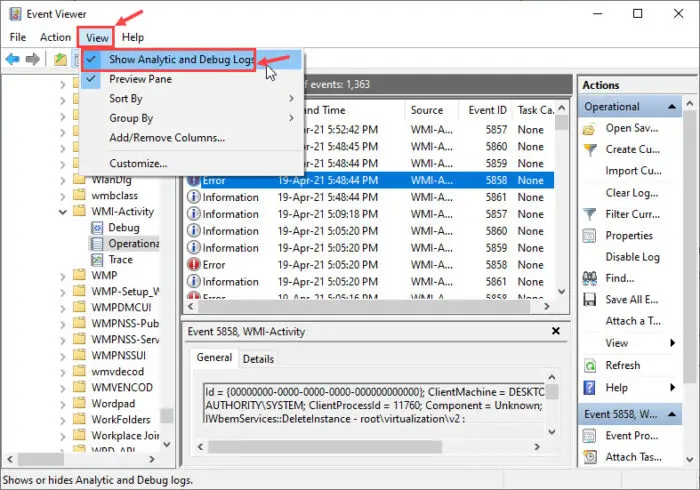Expand the WorkFolders tree node
This screenshot has width=700, height=490.
tap(63, 420)
